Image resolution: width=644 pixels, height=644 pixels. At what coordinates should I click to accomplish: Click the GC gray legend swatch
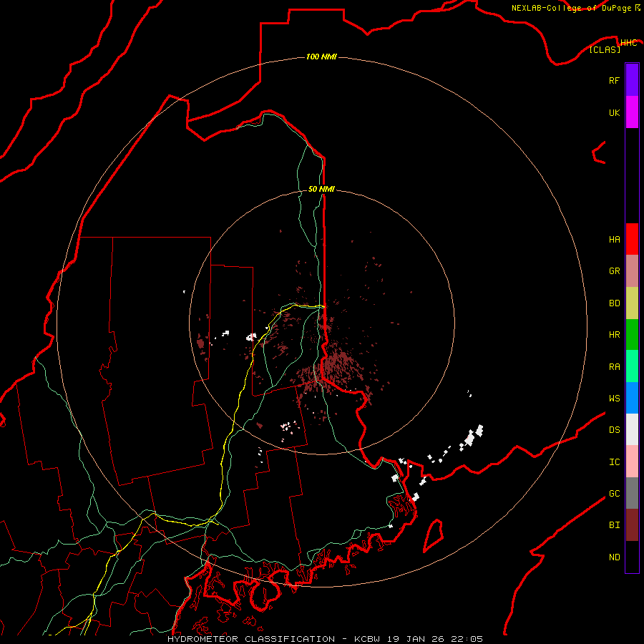click(x=632, y=493)
